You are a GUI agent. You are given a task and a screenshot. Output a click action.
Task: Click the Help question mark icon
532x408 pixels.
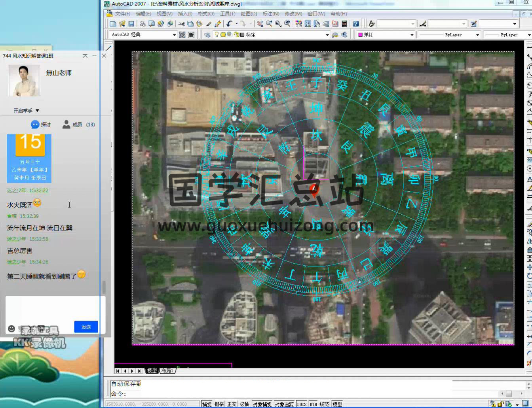[356, 24]
